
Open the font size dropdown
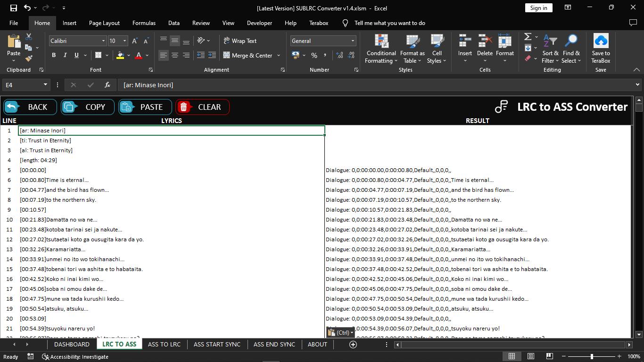124,41
